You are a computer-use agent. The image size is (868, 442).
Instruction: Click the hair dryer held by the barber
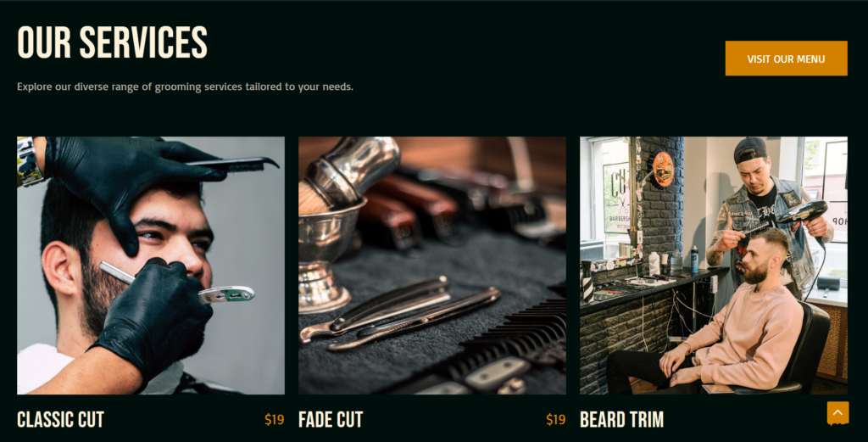pos(804,213)
